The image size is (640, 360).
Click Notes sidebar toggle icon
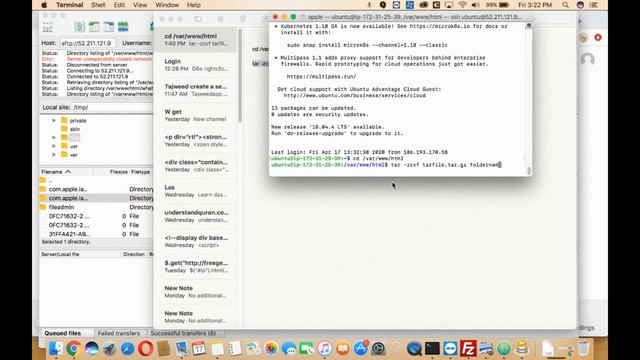[198, 19]
